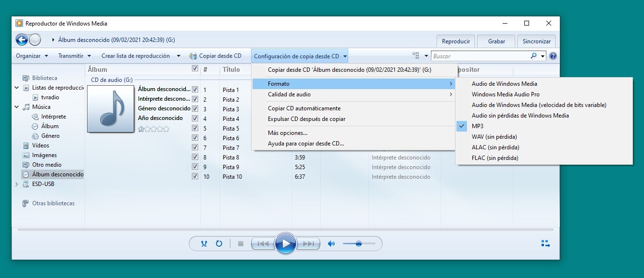Toggle the select-all tracks checkbox

coord(195,68)
